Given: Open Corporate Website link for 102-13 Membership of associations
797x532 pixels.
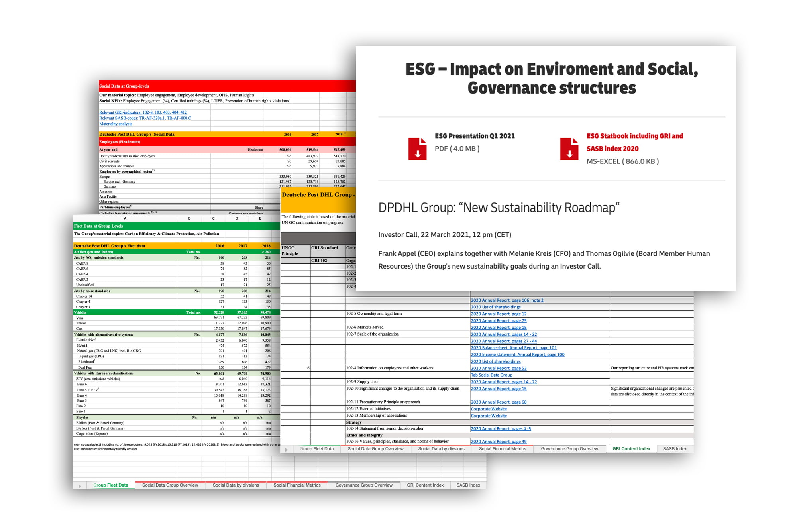Looking at the screenshot, I should [x=489, y=416].
